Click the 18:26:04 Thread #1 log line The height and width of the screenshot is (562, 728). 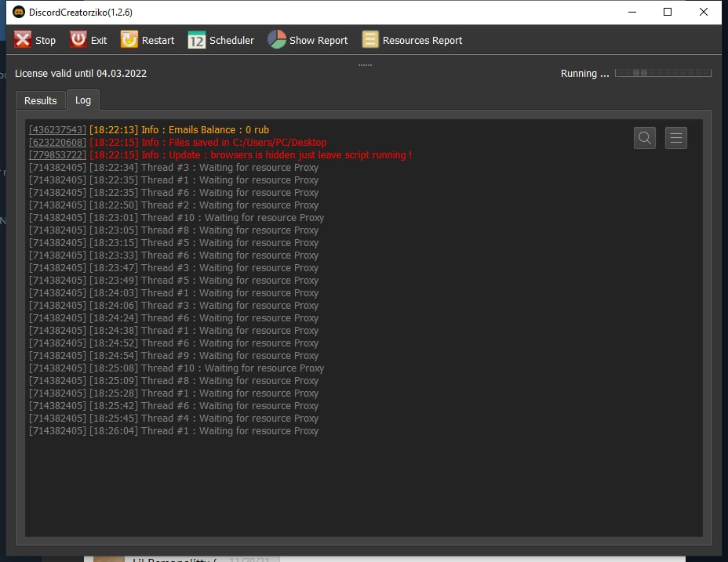pyautogui.click(x=173, y=430)
